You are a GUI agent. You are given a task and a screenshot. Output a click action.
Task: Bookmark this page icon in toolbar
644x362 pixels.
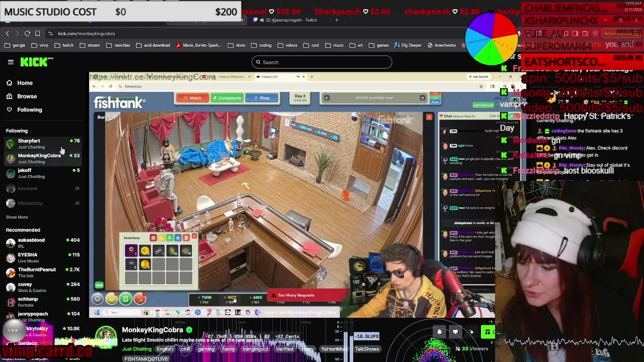pyautogui.click(x=37, y=33)
